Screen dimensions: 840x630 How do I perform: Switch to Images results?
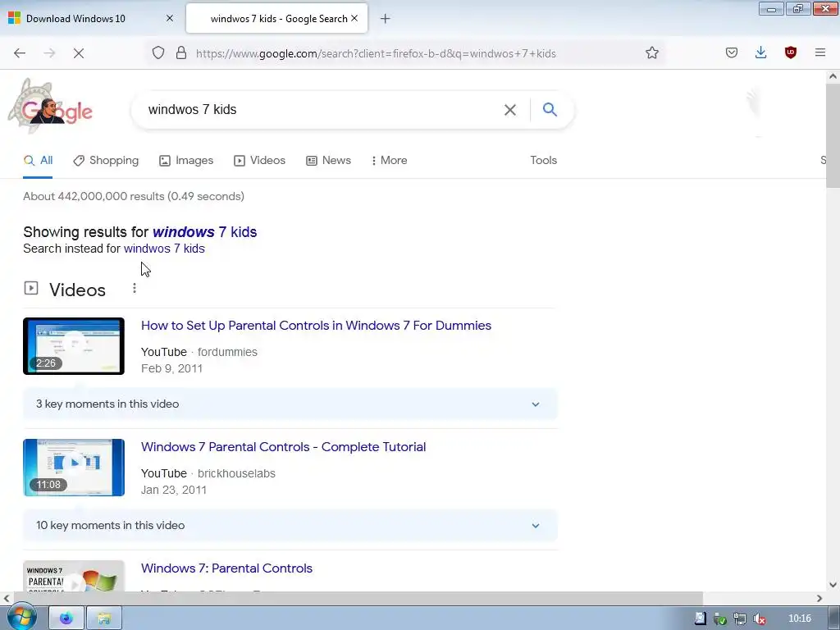pyautogui.click(x=186, y=160)
